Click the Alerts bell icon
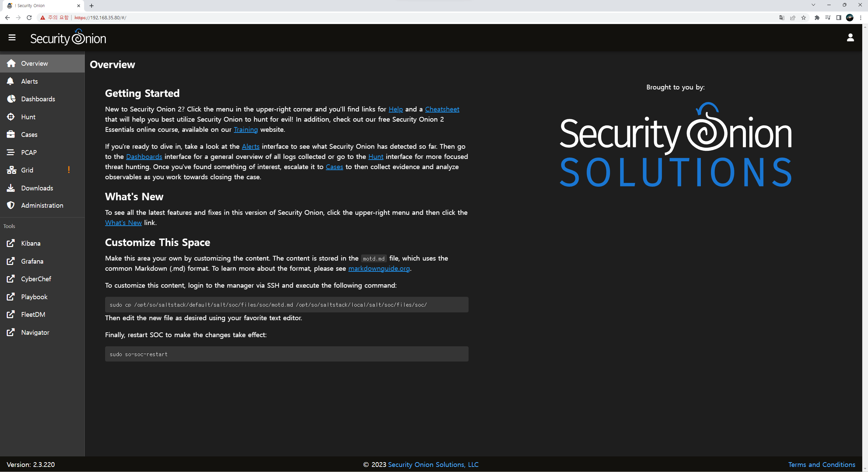Image resolution: width=868 pixels, height=472 pixels. [11, 81]
